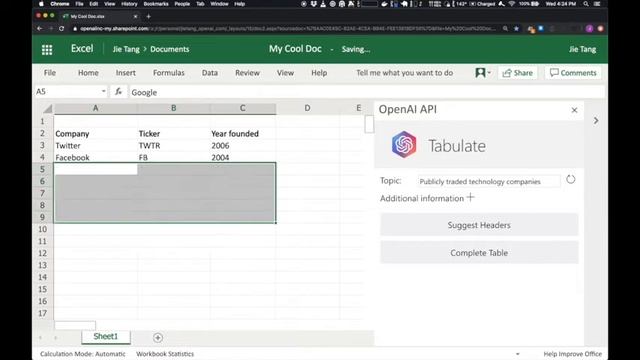Refresh the topic with circular arrow

[571, 180]
